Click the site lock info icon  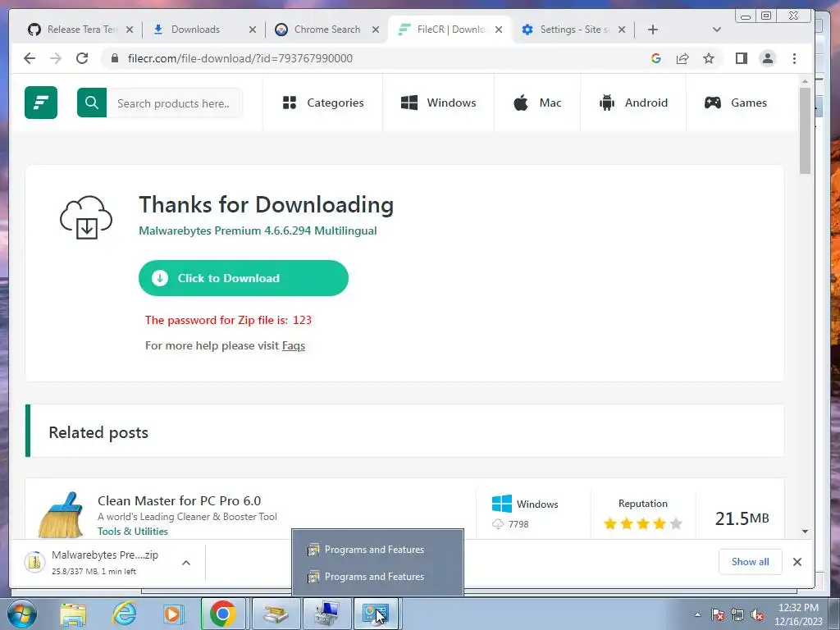tap(115, 58)
